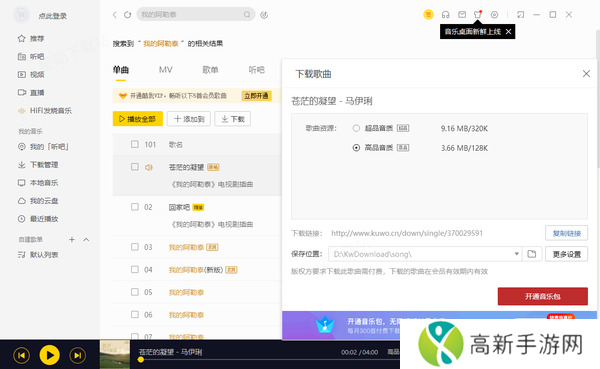Open the settings circle icon in top bar

tap(494, 15)
